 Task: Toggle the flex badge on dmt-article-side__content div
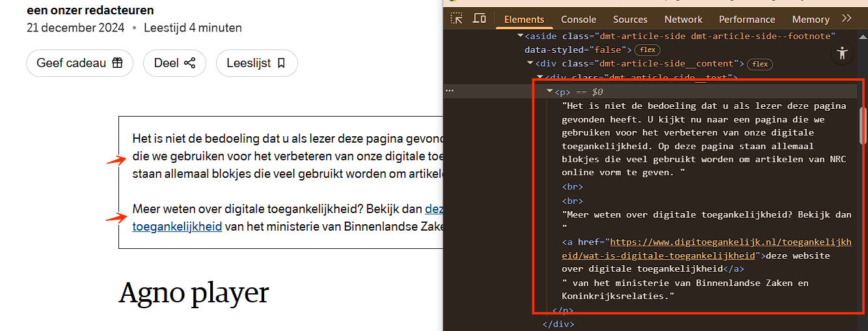(760, 64)
